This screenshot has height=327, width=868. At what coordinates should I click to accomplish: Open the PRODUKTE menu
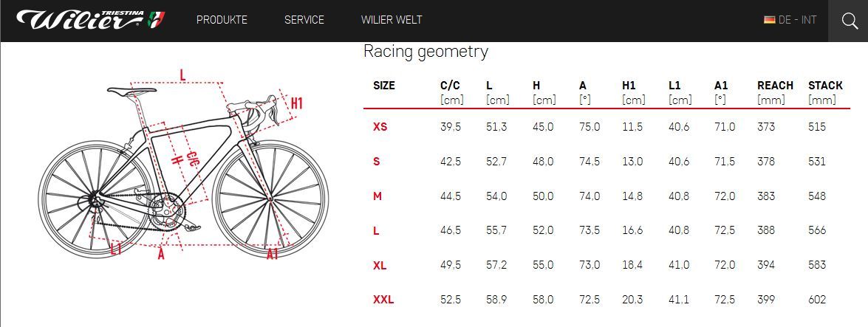point(222,20)
